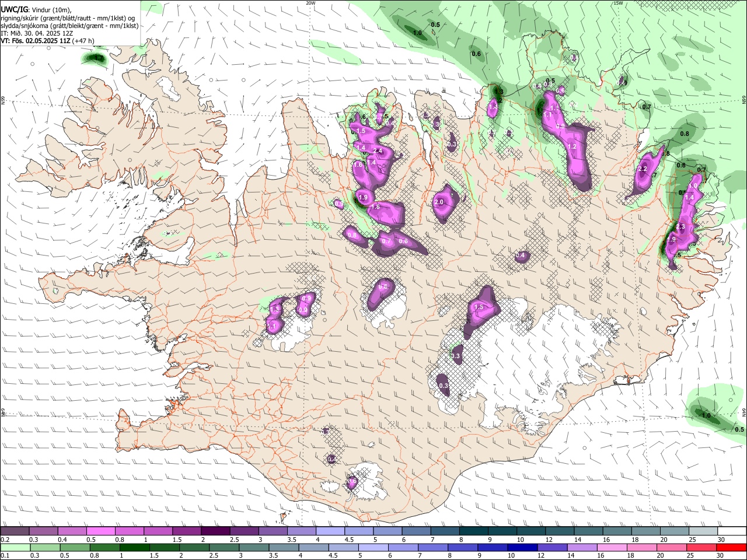This screenshot has width=747, height=560.
Task: Click the pink 18–20 swatch in lower legend row
Action: 643,548
